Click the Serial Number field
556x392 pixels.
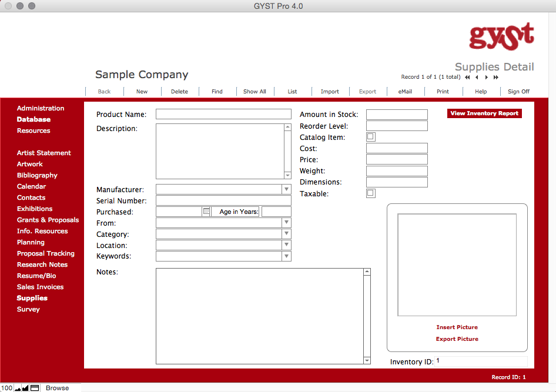[223, 200]
